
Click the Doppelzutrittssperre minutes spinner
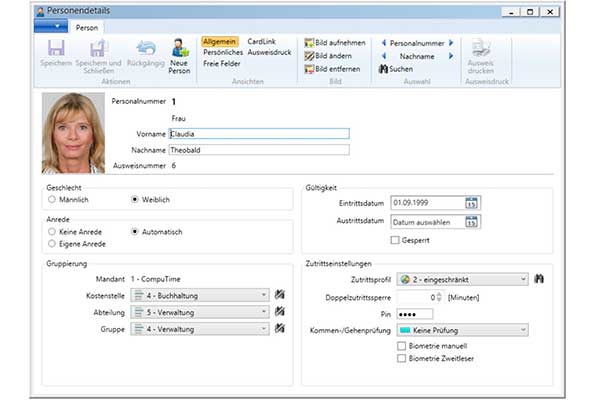click(440, 296)
